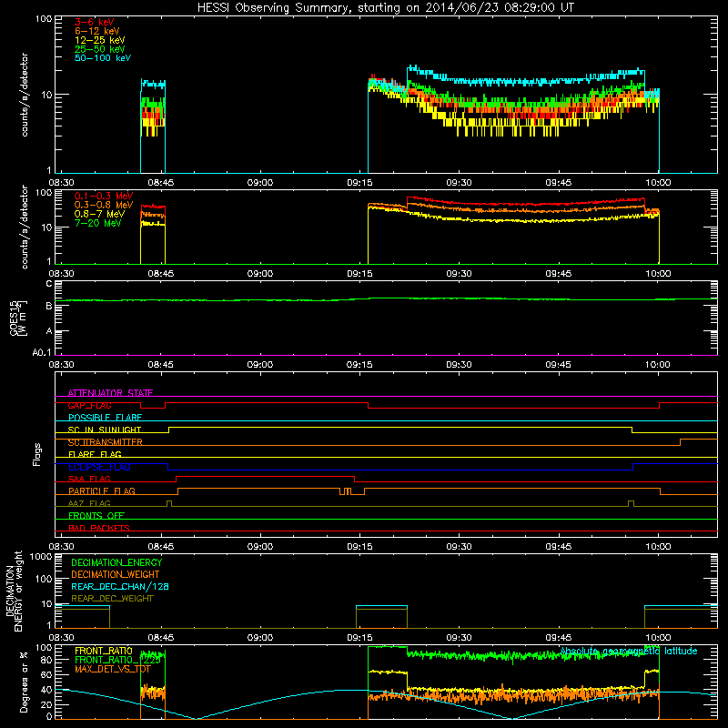728x728 pixels.
Task: Click the BAD_PACKETS flag label
Action: click(x=99, y=528)
